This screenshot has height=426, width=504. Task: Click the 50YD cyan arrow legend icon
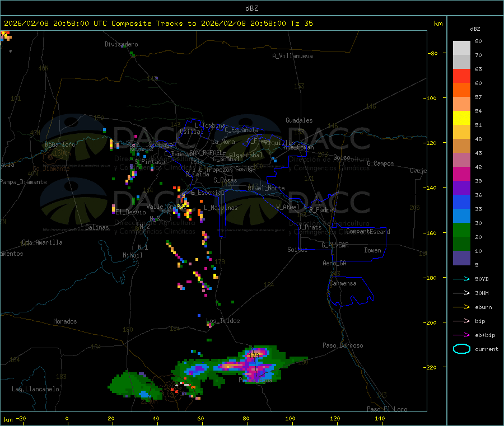coord(461,279)
